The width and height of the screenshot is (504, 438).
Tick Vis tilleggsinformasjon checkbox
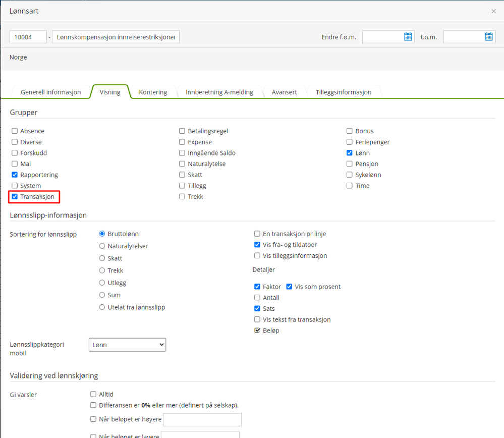257,256
